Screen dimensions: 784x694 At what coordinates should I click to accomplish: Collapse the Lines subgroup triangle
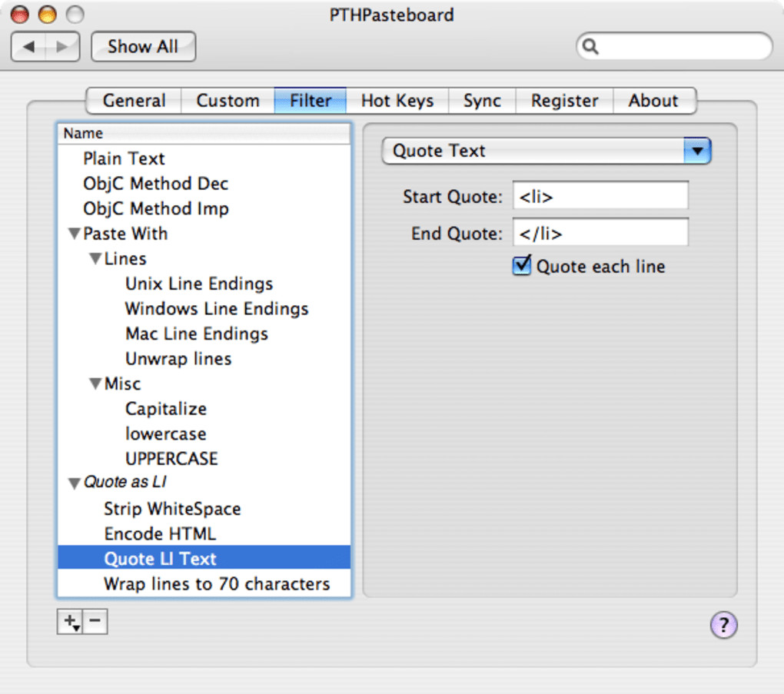click(x=95, y=258)
